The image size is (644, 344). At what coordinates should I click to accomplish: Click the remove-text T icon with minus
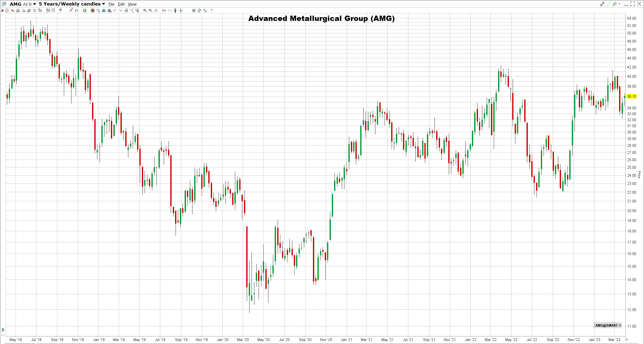(x=109, y=11)
